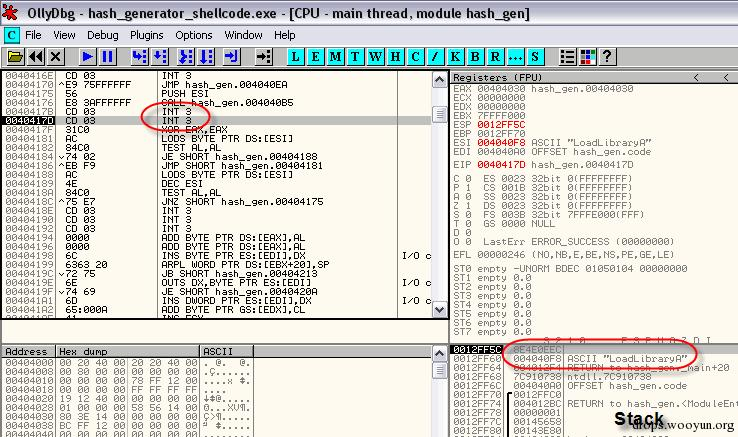Open the Help question mark icon

(607, 57)
